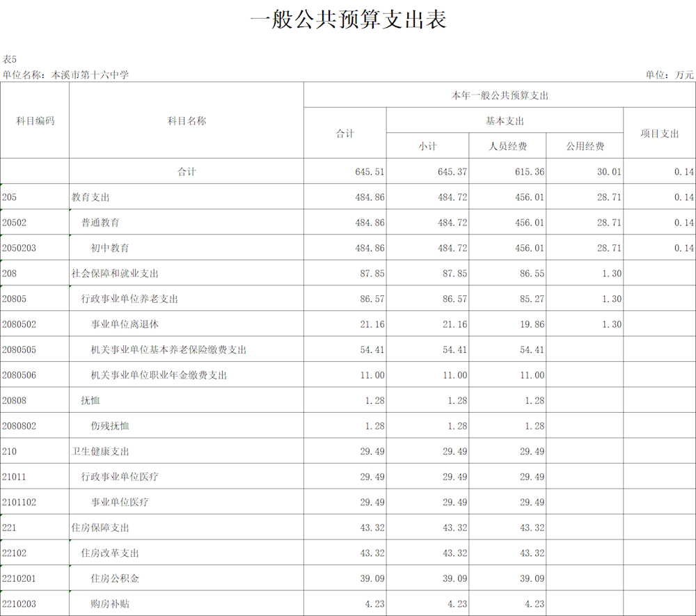Click the 事业单位离退休 row name

coord(125,324)
